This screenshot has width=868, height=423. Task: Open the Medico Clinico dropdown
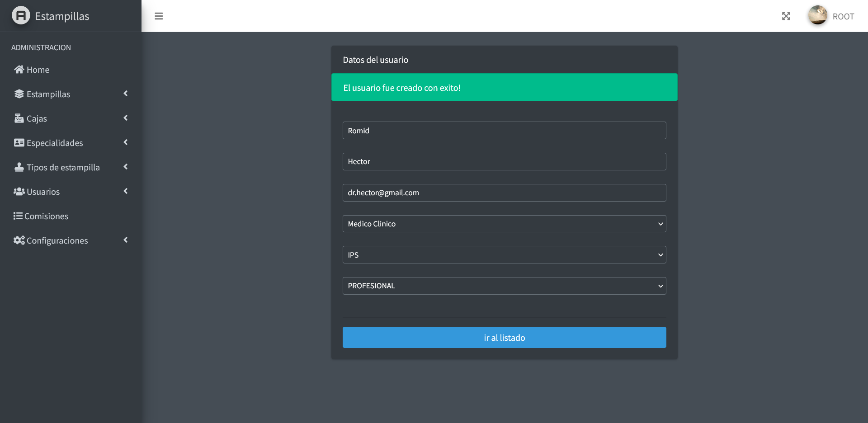click(x=504, y=224)
